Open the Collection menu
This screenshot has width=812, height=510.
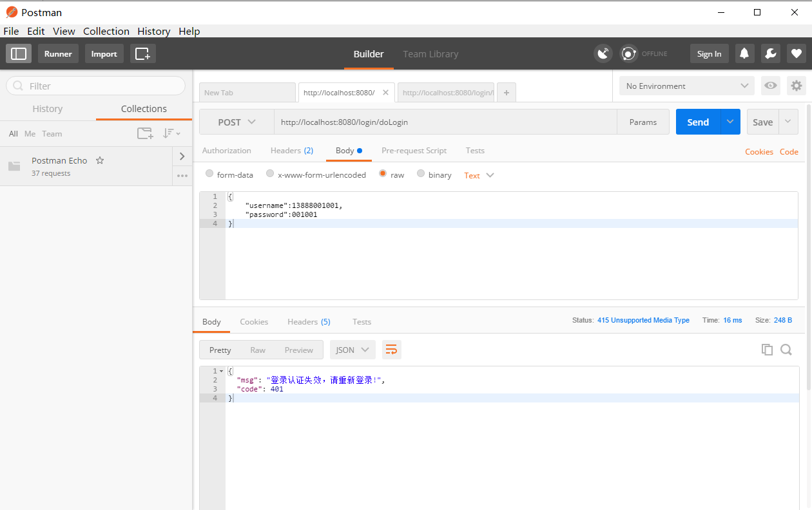pos(106,31)
